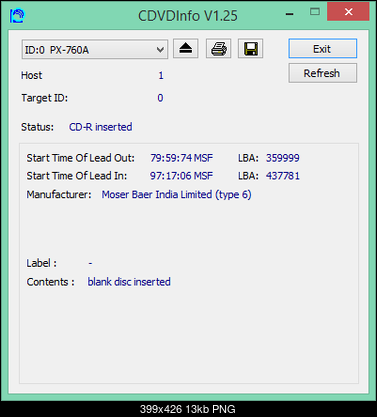Image resolution: width=377 pixels, height=417 pixels.
Task: Click the Lead In LBA value 437781
Action: click(x=283, y=176)
